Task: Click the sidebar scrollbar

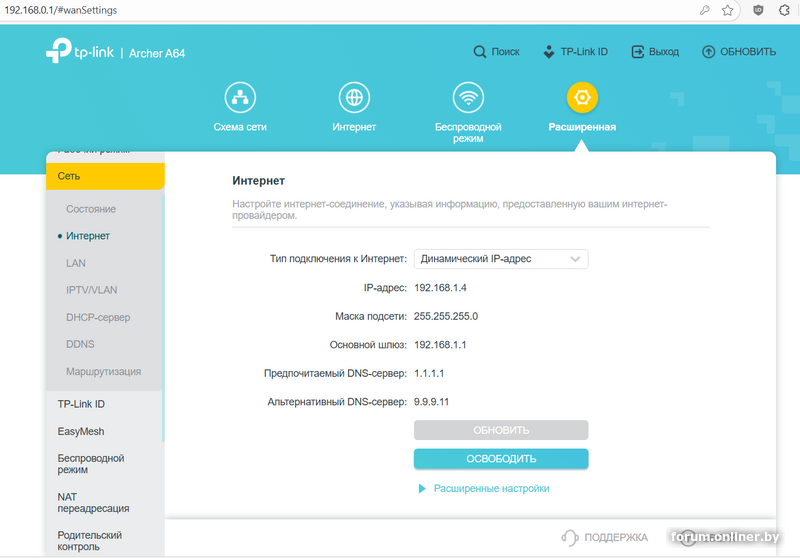Action: [163, 318]
